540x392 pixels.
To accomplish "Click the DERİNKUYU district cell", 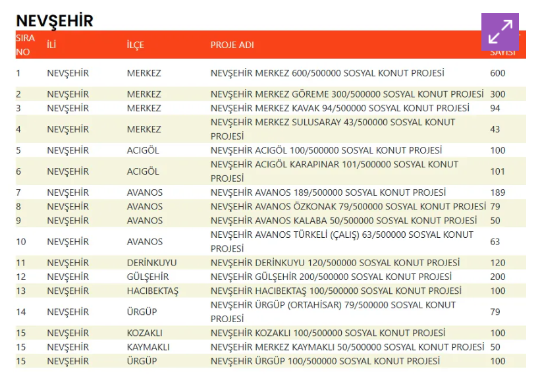I will (151, 263).
